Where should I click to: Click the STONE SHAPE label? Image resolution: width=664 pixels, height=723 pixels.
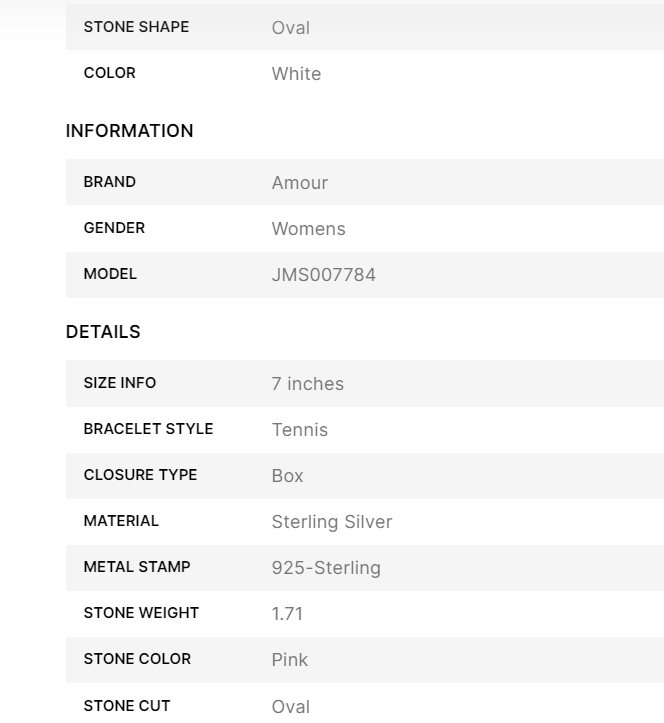tap(136, 27)
